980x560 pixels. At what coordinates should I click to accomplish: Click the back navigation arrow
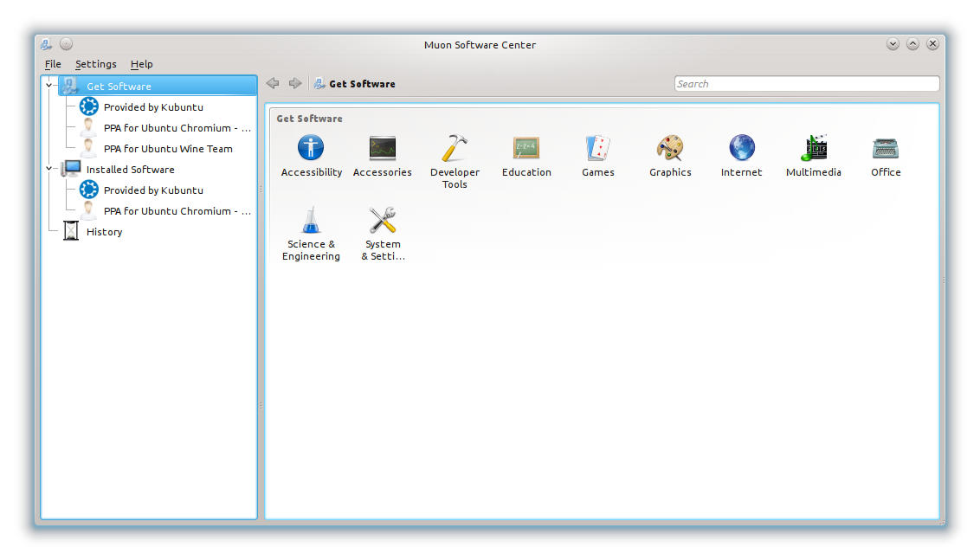click(273, 83)
